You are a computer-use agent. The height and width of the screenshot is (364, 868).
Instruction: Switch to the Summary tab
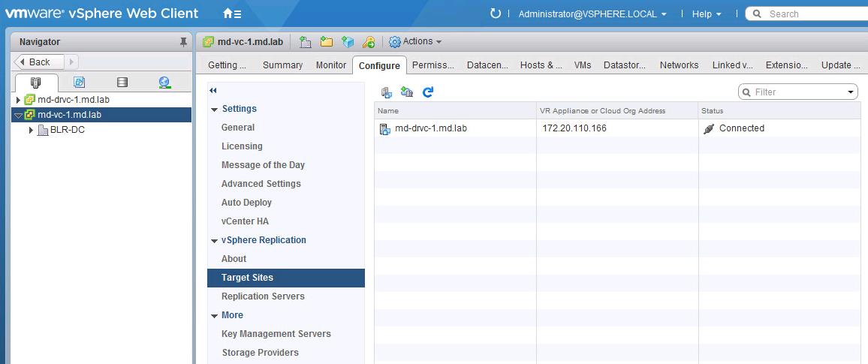coord(282,65)
